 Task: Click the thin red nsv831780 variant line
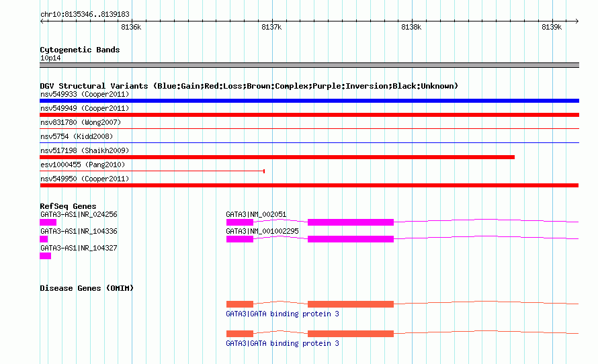pyautogui.click(x=309, y=129)
